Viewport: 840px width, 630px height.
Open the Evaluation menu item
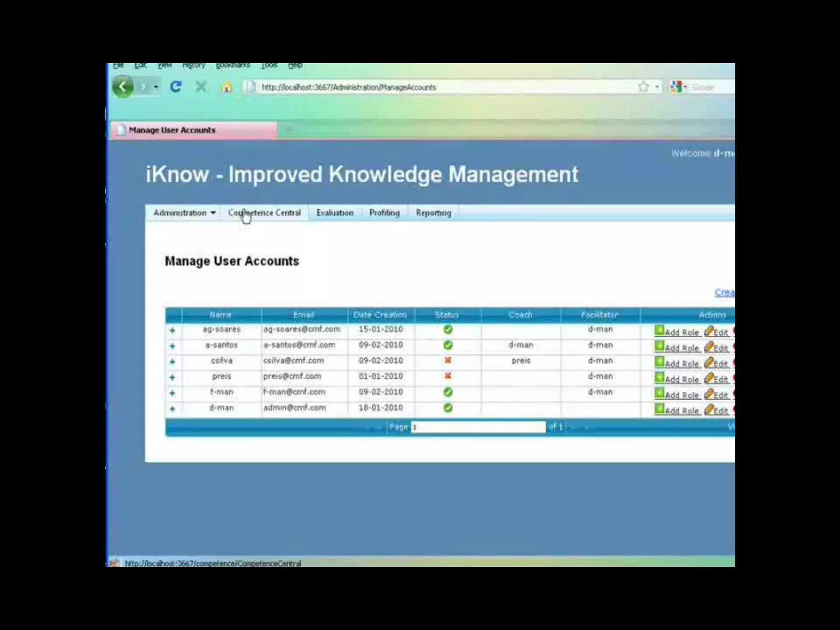[x=335, y=213]
